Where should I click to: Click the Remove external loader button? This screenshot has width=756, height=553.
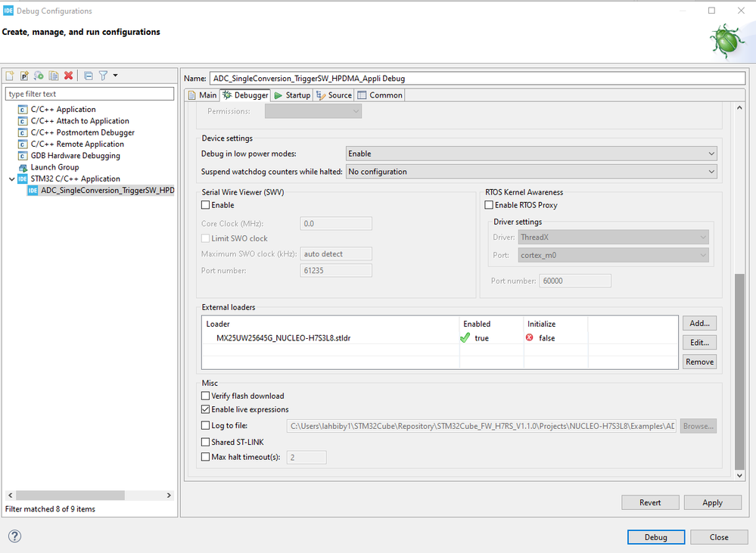699,362
